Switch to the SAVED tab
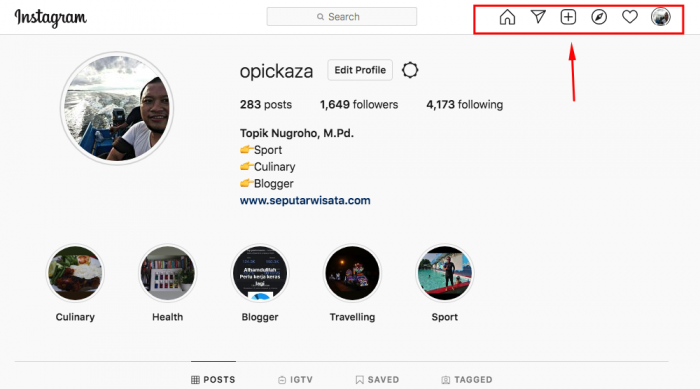Image resolution: width=700 pixels, height=389 pixels. click(x=377, y=380)
